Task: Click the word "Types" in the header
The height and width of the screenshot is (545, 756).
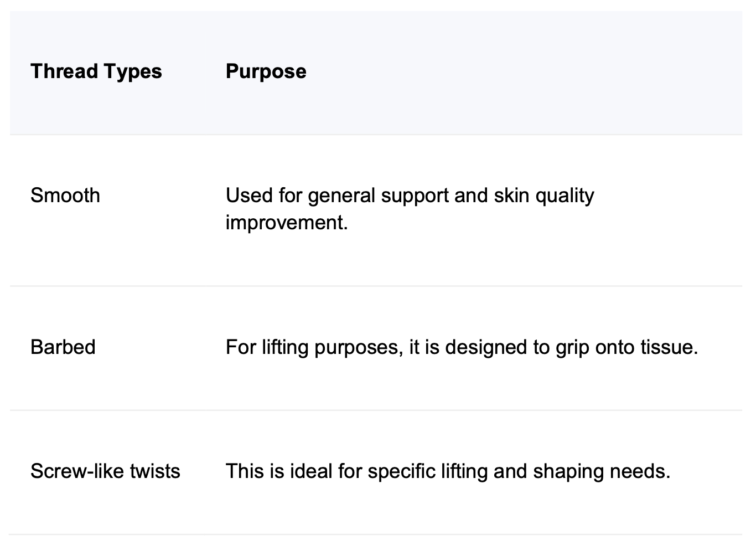Action: 136,71
